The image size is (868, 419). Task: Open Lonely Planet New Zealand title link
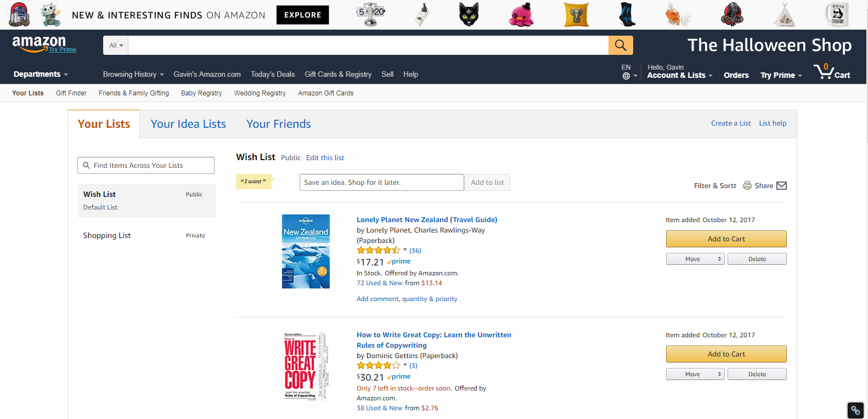pos(427,219)
